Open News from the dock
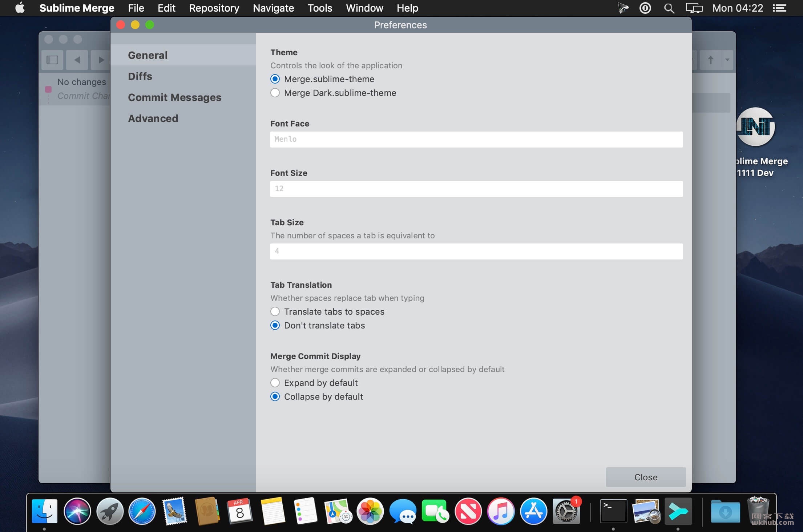Viewport: 803px width, 532px height. (x=468, y=511)
